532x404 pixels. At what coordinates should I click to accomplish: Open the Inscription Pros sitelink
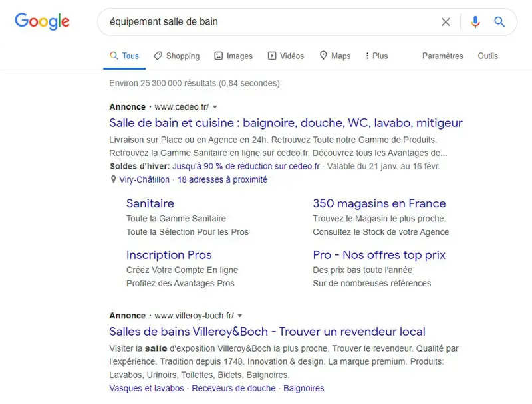click(x=169, y=255)
